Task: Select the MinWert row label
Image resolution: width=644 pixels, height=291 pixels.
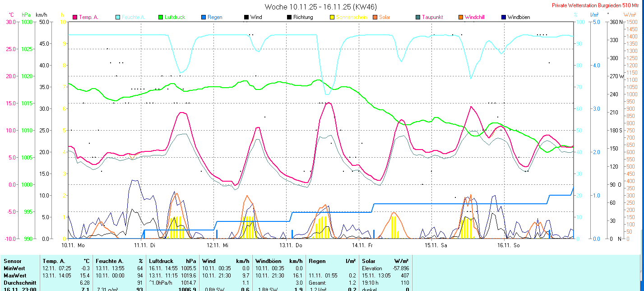Action: (14, 268)
